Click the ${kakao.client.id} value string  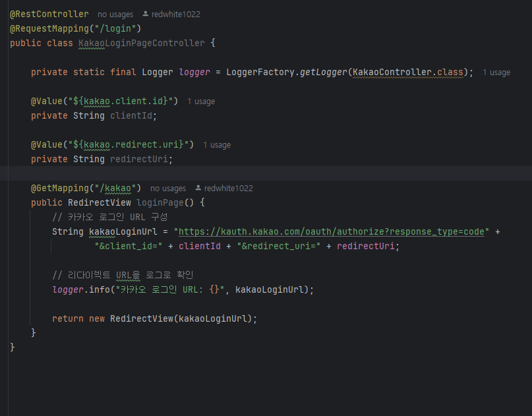[121, 101]
